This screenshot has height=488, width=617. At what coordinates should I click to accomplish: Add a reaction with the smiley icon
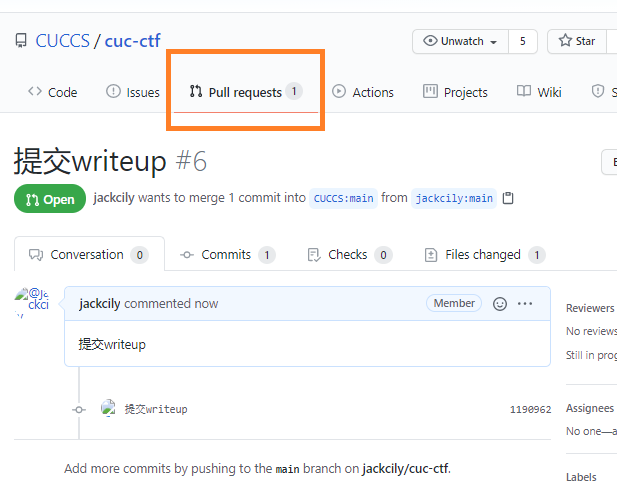(x=500, y=303)
